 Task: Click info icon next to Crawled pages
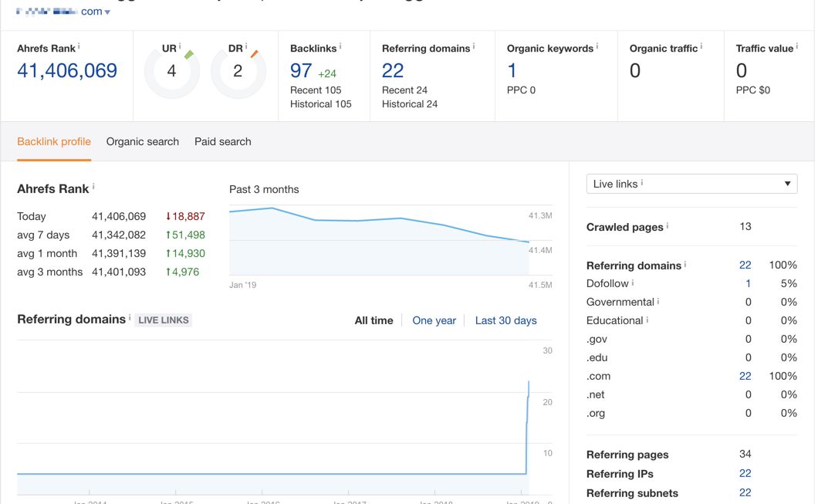(668, 226)
